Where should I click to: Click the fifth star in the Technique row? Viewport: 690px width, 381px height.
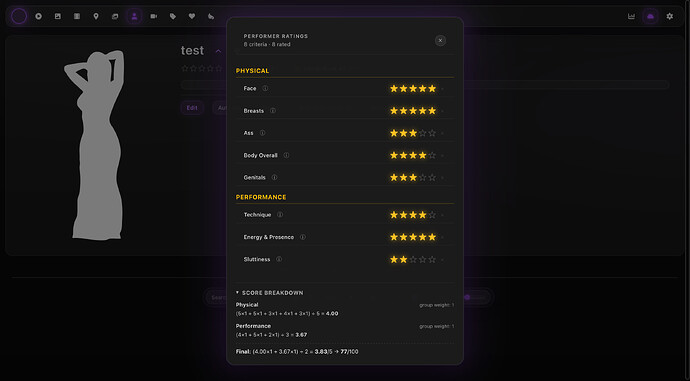[x=432, y=215]
